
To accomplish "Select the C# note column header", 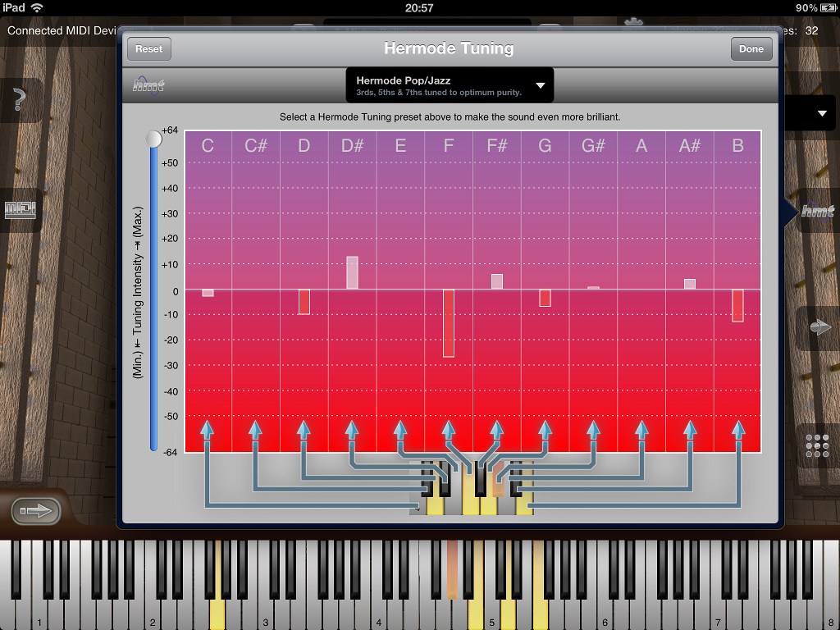I will pos(256,146).
